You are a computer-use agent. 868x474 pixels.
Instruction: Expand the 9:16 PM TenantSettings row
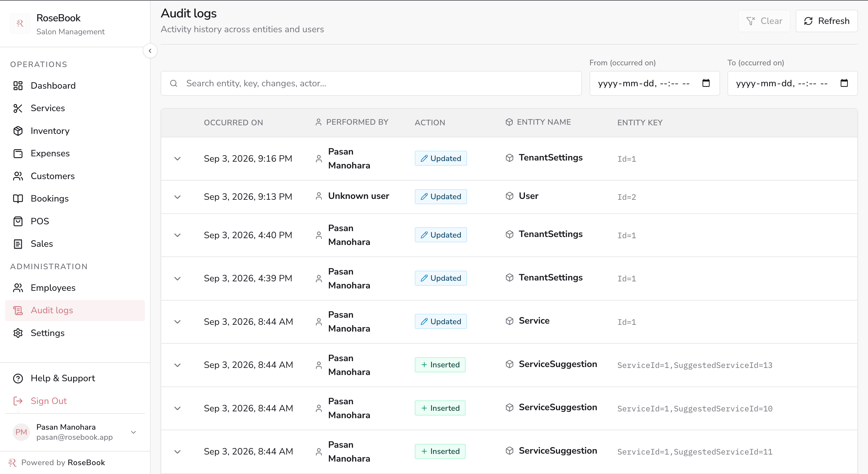click(x=177, y=159)
